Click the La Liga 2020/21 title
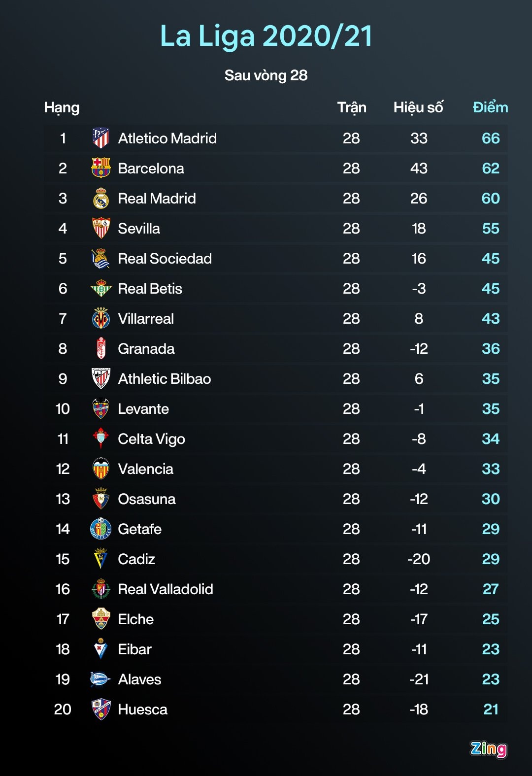Viewport: 532px width, 776px height. (266, 36)
